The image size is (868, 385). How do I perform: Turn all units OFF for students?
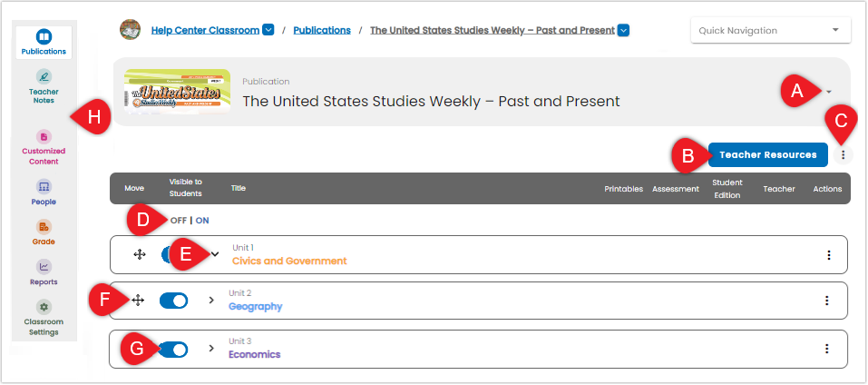[179, 221]
